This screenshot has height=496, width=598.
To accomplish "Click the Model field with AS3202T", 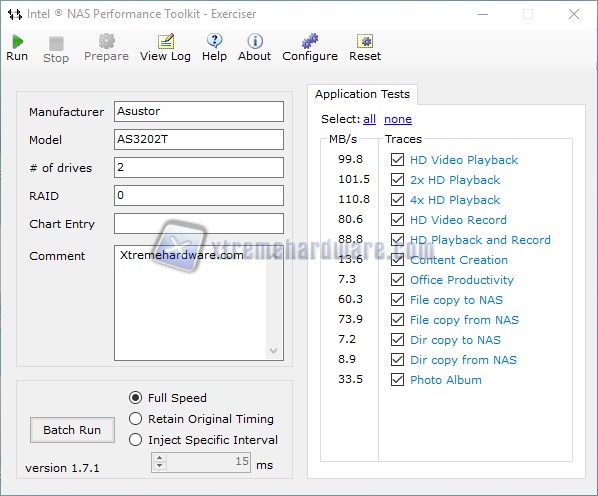I will click(199, 139).
